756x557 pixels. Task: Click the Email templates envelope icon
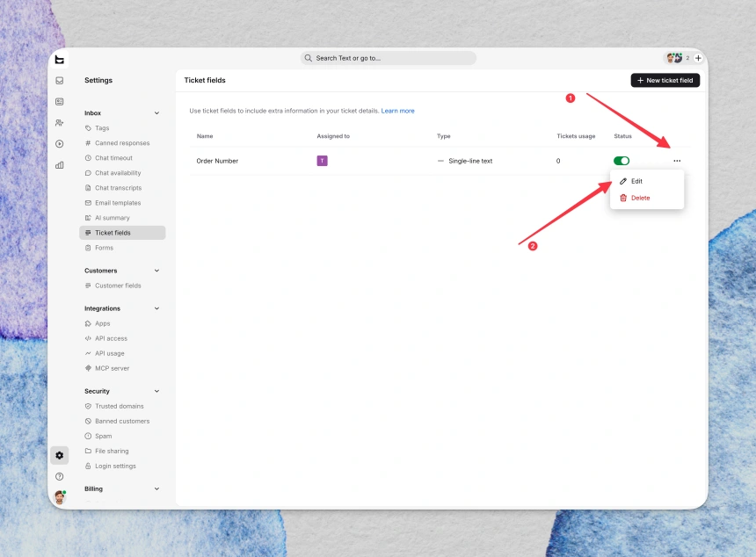point(88,203)
